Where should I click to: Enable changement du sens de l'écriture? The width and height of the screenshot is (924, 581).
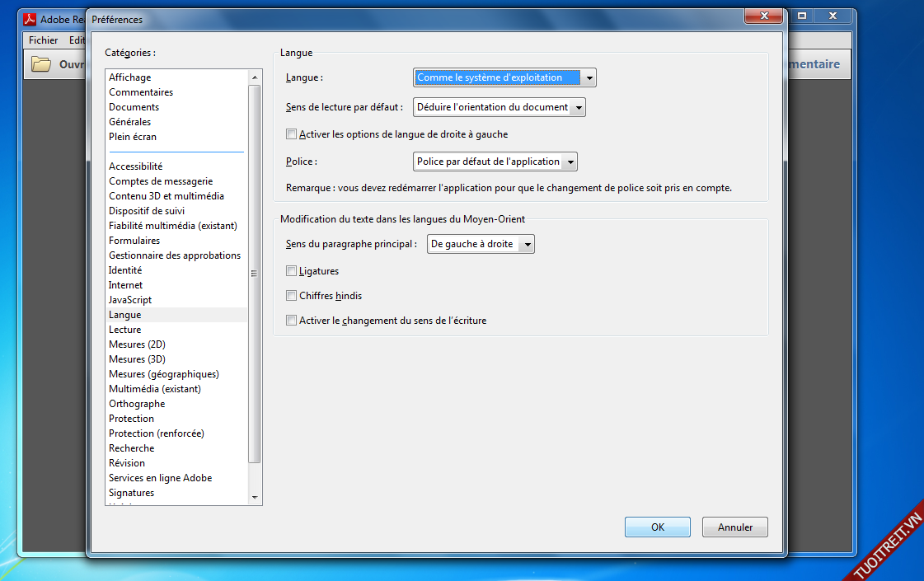291,321
